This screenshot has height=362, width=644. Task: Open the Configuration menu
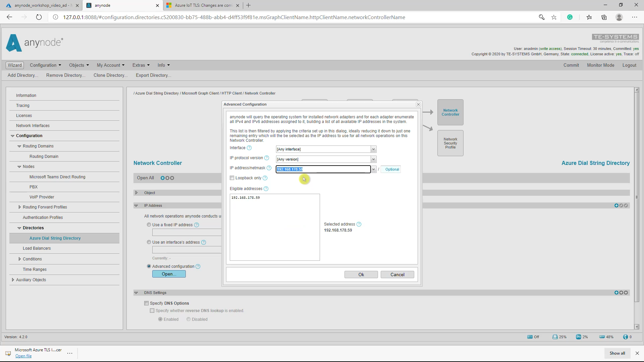point(45,65)
